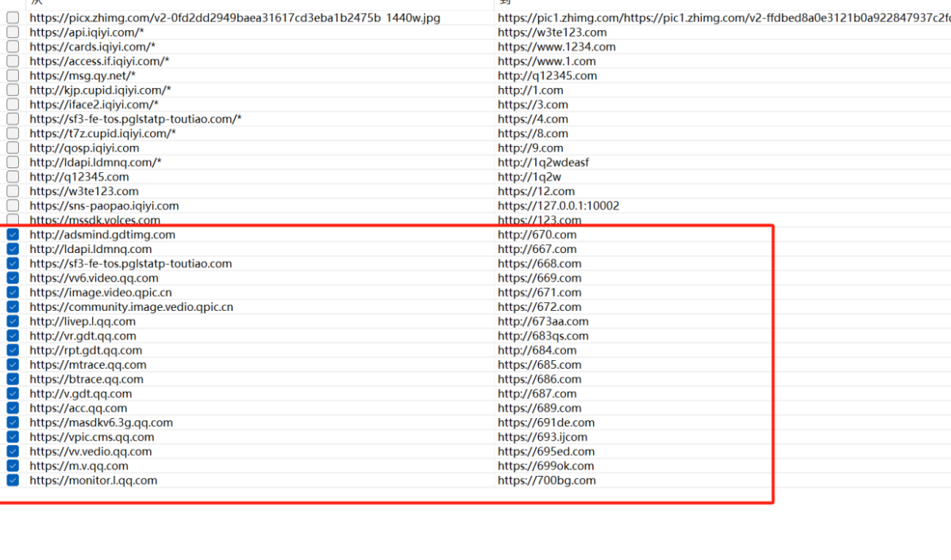Select the destination https://689.com
Image resolution: width=951 pixels, height=560 pixels.
(540, 408)
